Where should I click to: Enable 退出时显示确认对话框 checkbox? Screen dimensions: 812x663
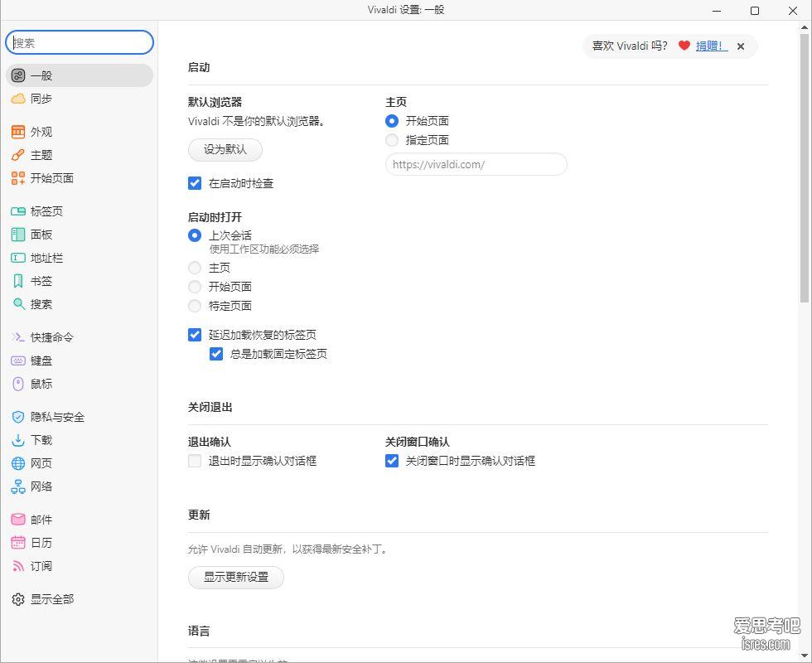click(195, 461)
